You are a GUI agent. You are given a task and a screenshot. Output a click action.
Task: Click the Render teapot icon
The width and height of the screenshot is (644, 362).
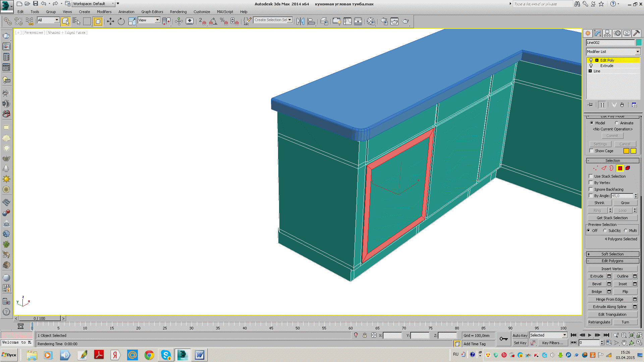tap(405, 21)
